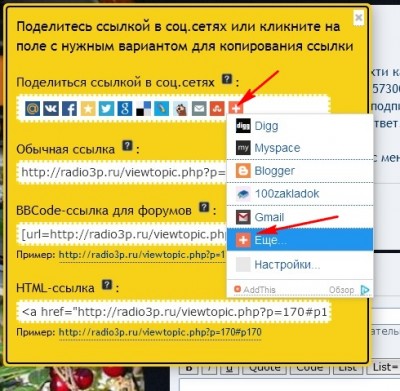The image size is (400, 391).
Task: Click the Quote button in the editor toolbar
Action: [265, 368]
